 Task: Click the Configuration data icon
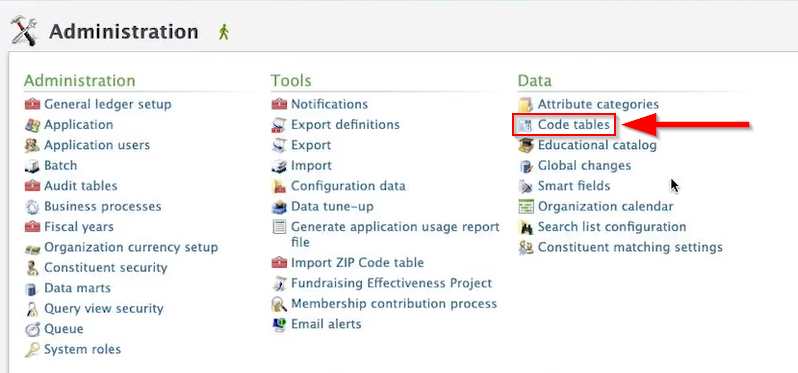point(279,186)
